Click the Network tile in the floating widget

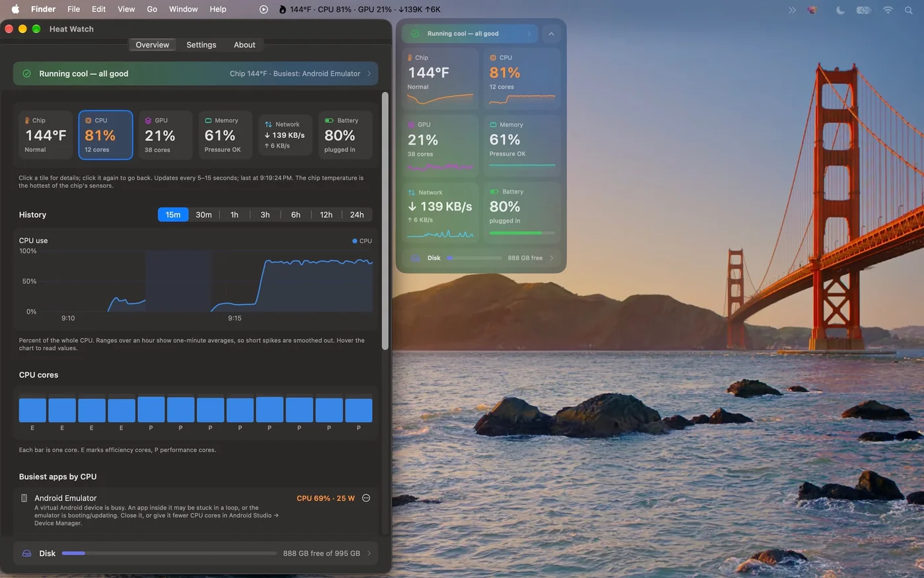440,213
